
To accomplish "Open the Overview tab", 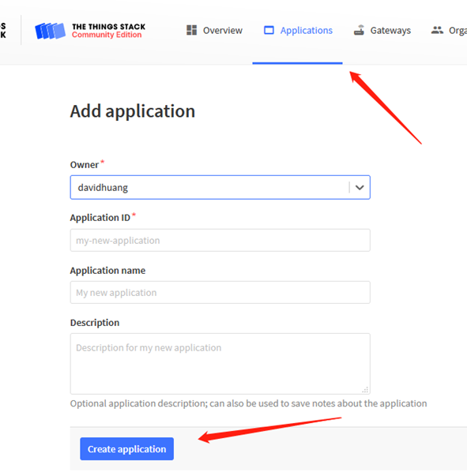I will tap(214, 30).
